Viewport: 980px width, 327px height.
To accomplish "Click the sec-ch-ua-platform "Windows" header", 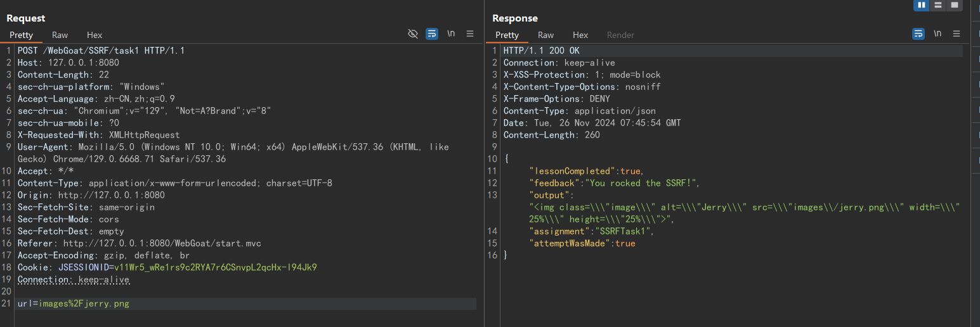I will coord(91,87).
